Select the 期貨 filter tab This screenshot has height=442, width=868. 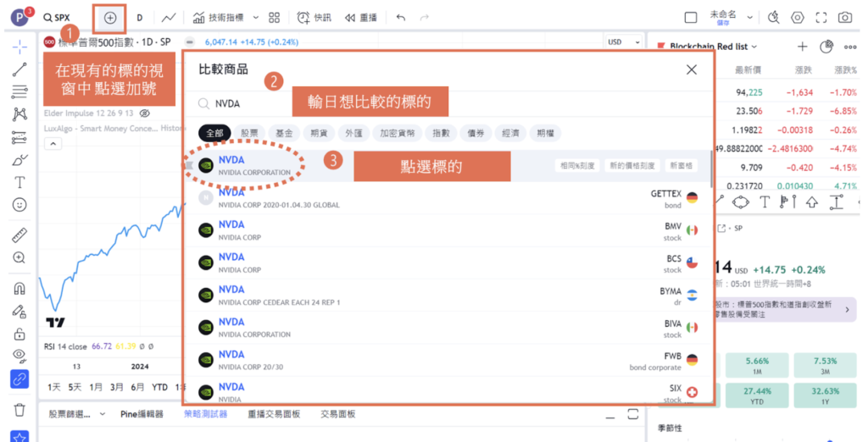[319, 133]
